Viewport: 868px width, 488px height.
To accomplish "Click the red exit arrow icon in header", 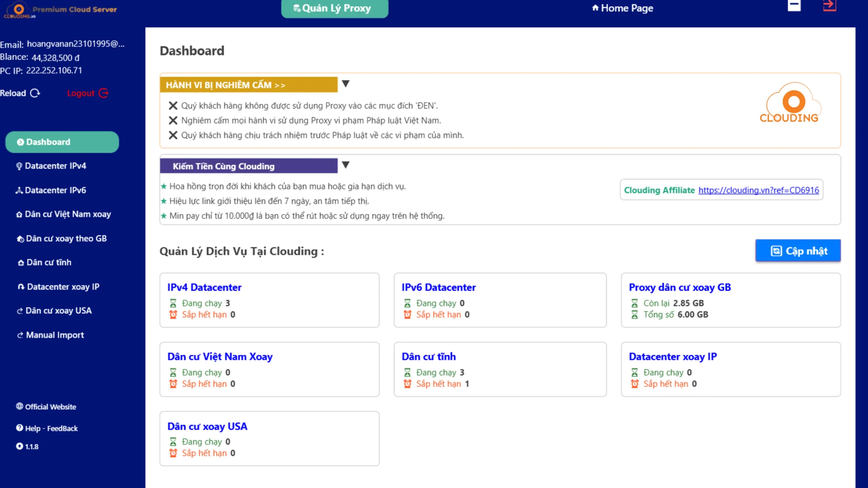I will pyautogui.click(x=829, y=6).
